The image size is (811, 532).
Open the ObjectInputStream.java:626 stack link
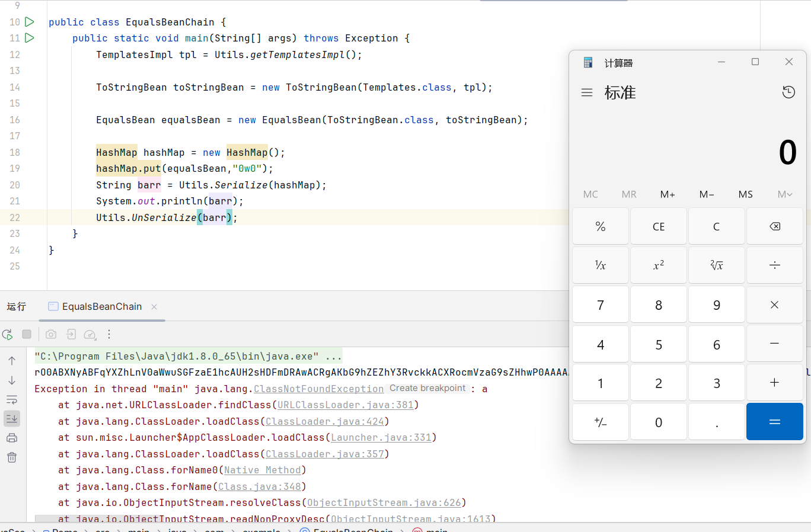coord(384,503)
